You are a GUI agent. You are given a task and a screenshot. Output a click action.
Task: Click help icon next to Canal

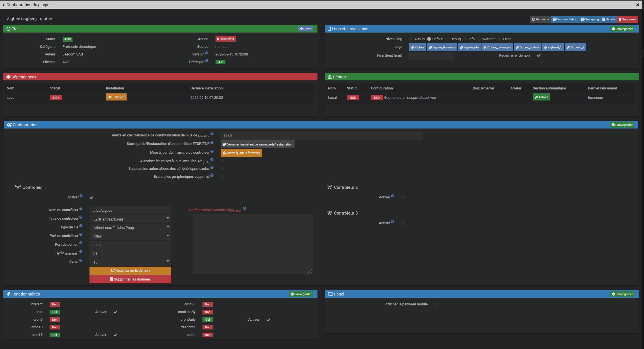[81, 260]
